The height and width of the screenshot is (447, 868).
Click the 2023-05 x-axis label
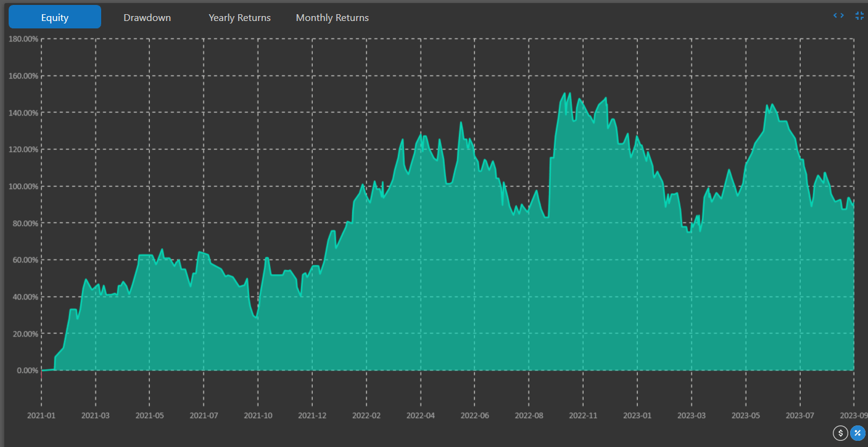coord(746,416)
